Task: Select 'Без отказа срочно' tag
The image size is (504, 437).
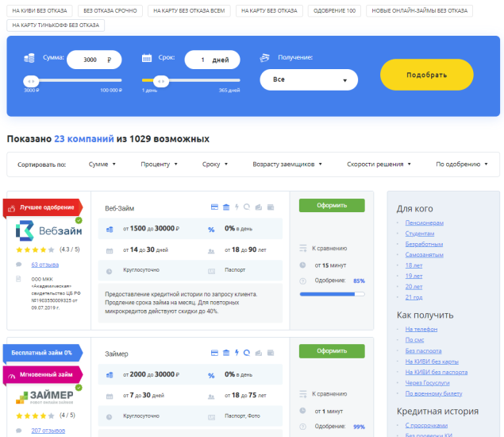Action: coord(110,10)
